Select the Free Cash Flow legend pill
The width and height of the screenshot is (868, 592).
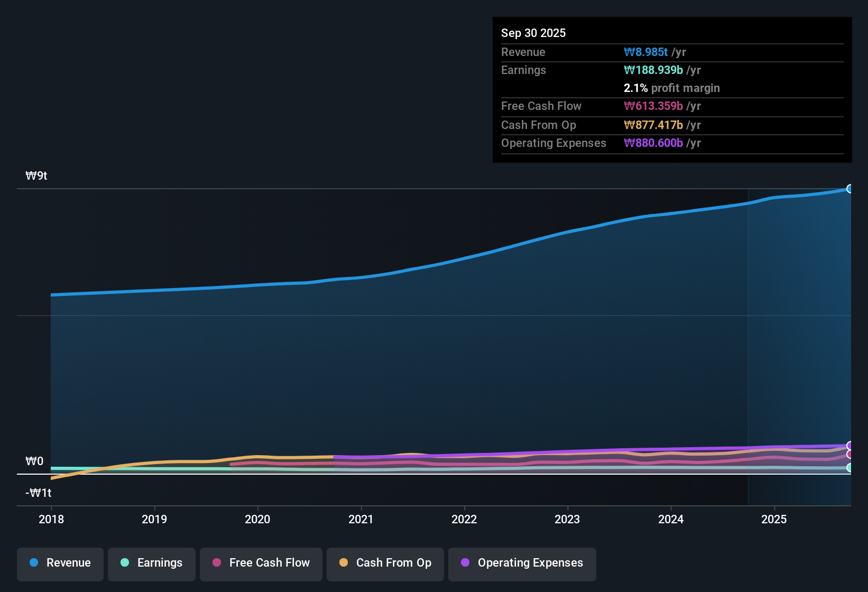[261, 564]
